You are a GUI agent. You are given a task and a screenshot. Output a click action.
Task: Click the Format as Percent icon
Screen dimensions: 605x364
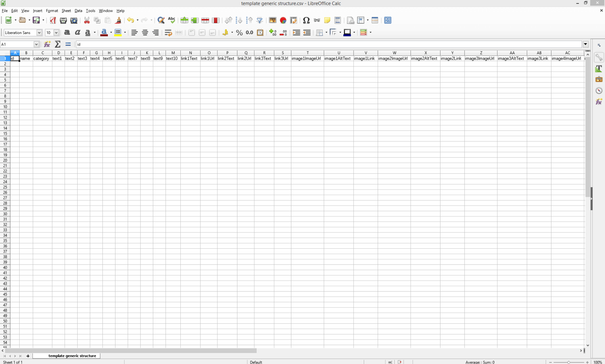[x=239, y=33]
